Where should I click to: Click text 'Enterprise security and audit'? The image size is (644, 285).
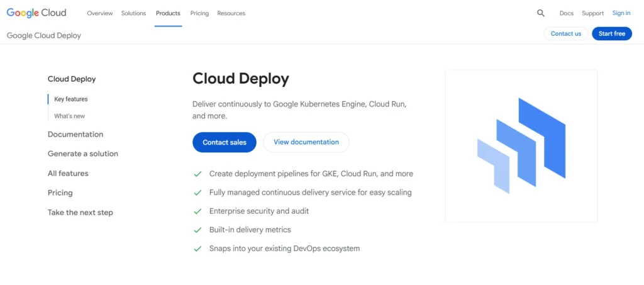pyautogui.click(x=259, y=211)
